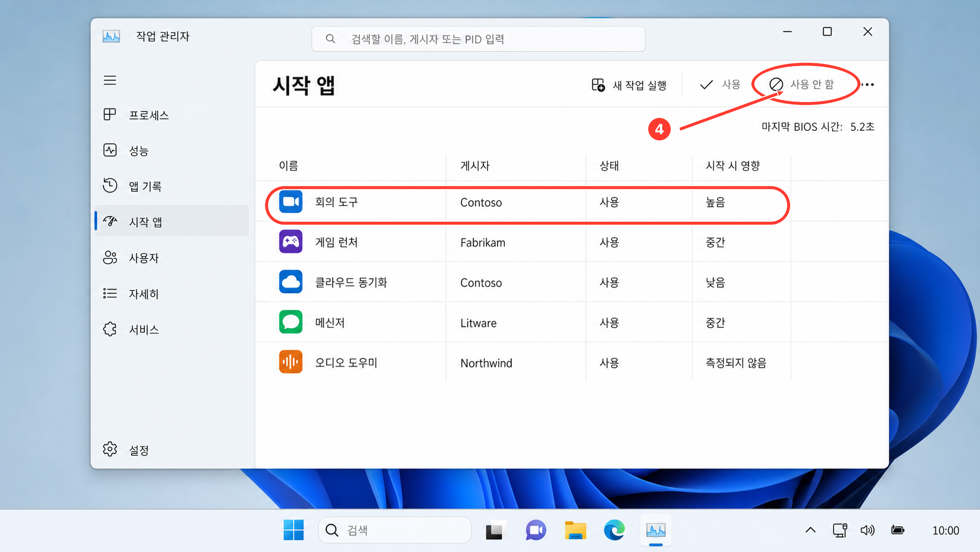Click the 프로세스 sidebar icon
Screen dimensions: 980x552
(x=110, y=114)
